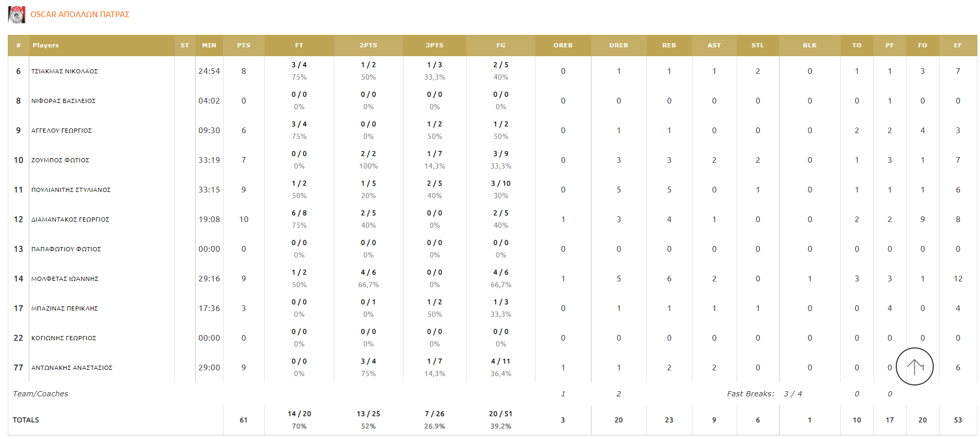Open player ΖΟΥΜΠΟΣ ΦΩΤΙΟΣ
Viewport: 980px width, 439px height.
point(60,160)
